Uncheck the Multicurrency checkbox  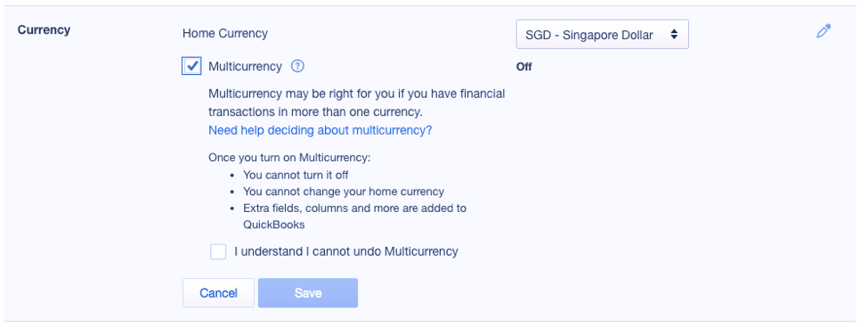pyautogui.click(x=191, y=67)
